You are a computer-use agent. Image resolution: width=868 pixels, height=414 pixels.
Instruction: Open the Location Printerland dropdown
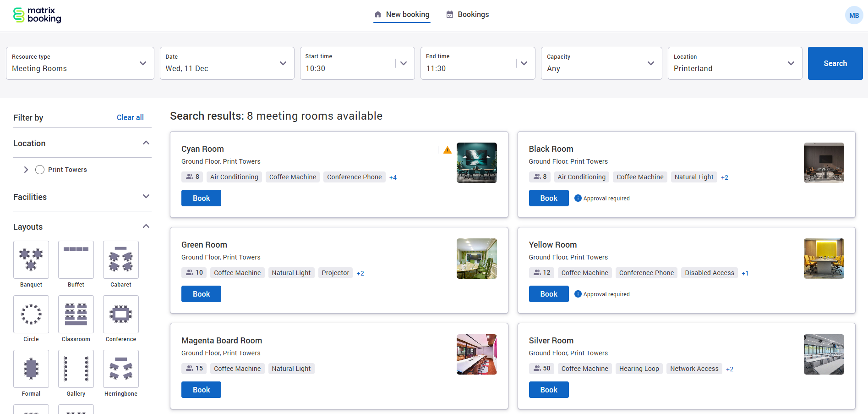[735, 63]
